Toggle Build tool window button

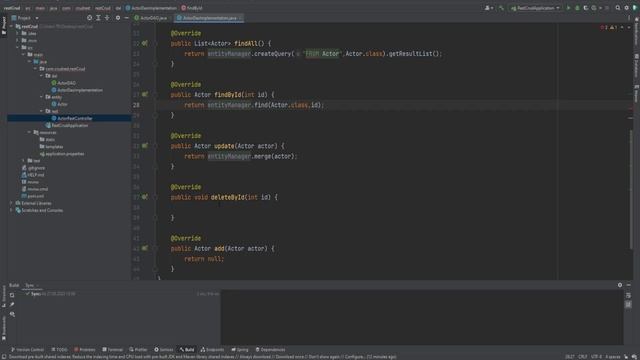click(x=187, y=350)
